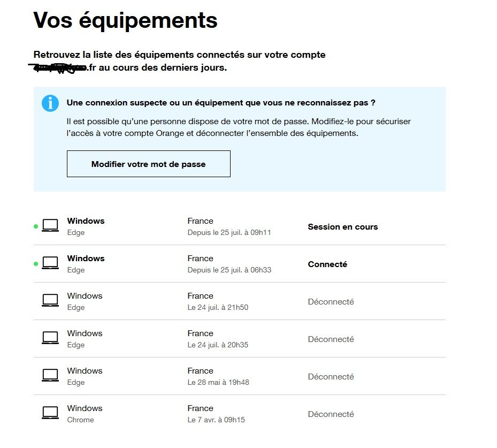The image size is (497, 448).
Task: Select the Windows Chrome device name
Action: click(x=85, y=408)
